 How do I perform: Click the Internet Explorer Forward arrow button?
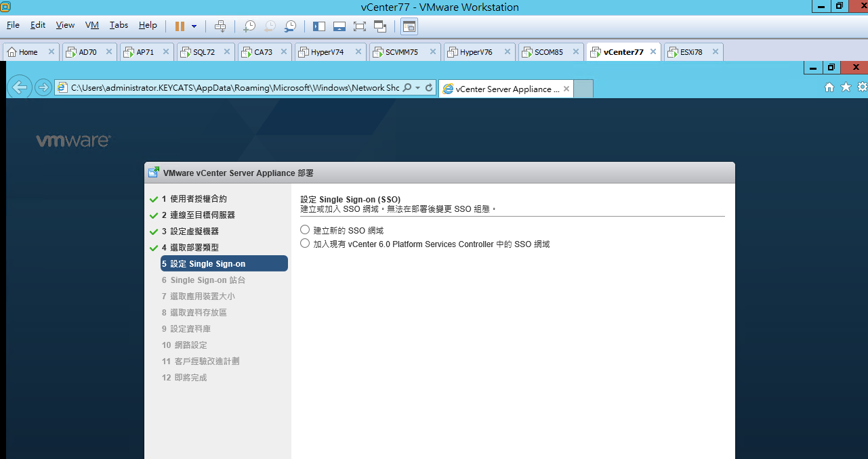pyautogui.click(x=43, y=87)
